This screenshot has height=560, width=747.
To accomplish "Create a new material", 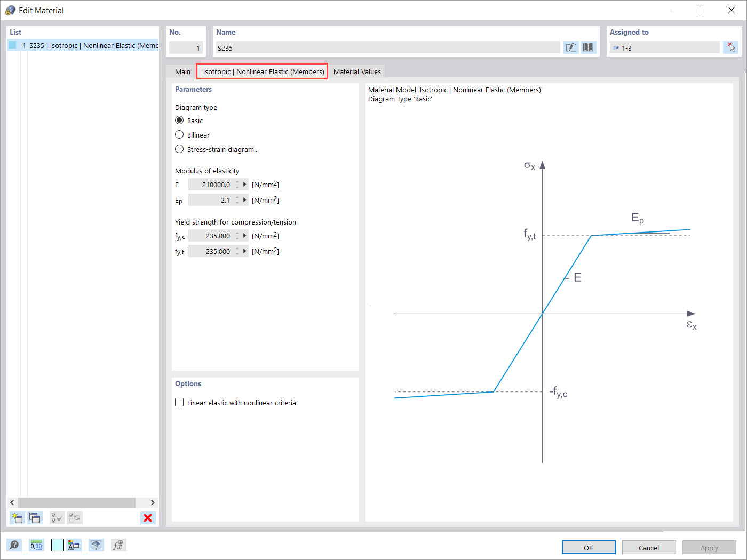I will 17,517.
